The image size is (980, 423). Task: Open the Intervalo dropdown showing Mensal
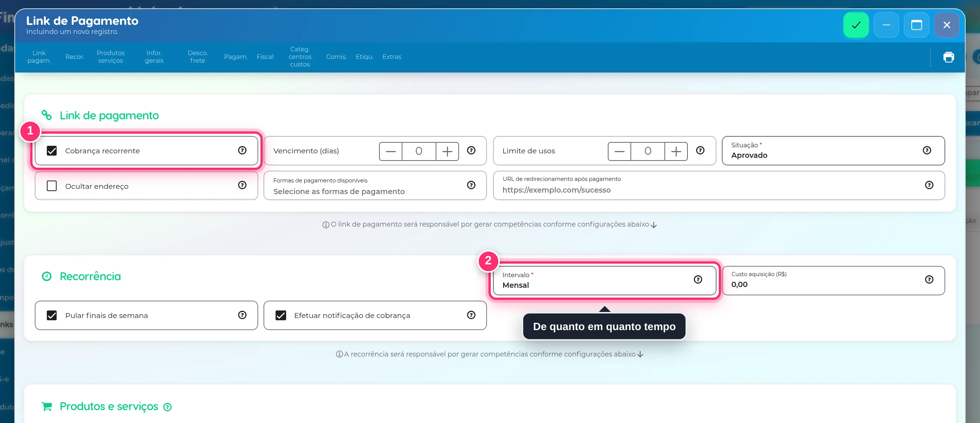[604, 281]
